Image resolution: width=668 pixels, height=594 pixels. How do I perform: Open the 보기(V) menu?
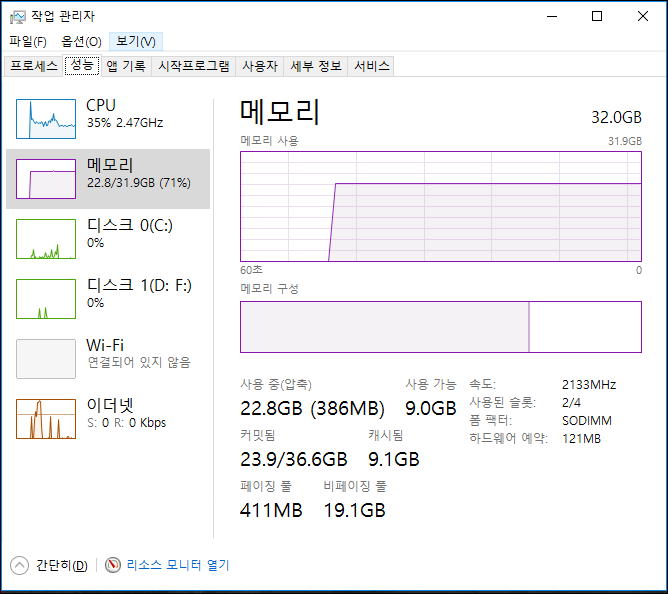(x=135, y=41)
